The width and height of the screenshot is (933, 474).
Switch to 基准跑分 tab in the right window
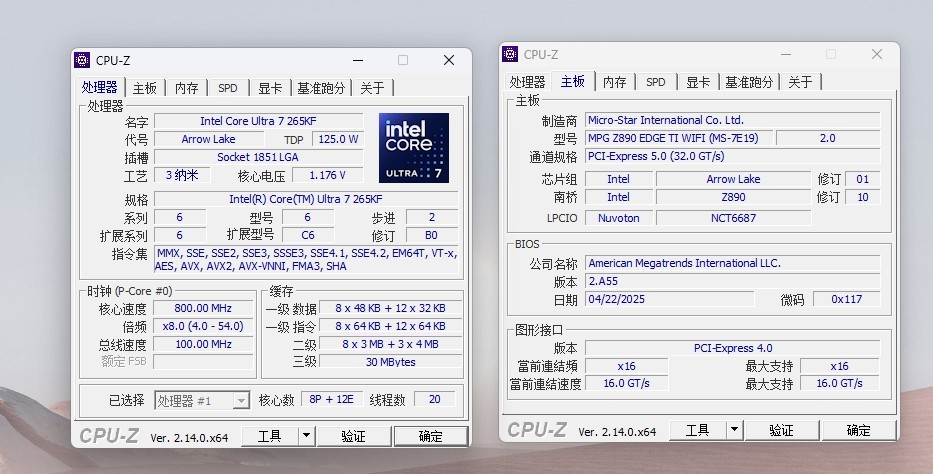[749, 82]
